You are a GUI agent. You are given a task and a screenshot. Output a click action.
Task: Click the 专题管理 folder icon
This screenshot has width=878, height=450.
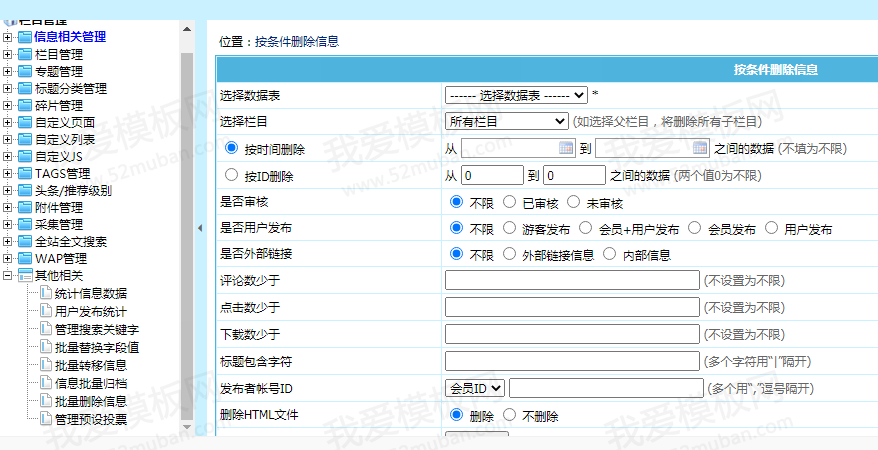click(25, 71)
